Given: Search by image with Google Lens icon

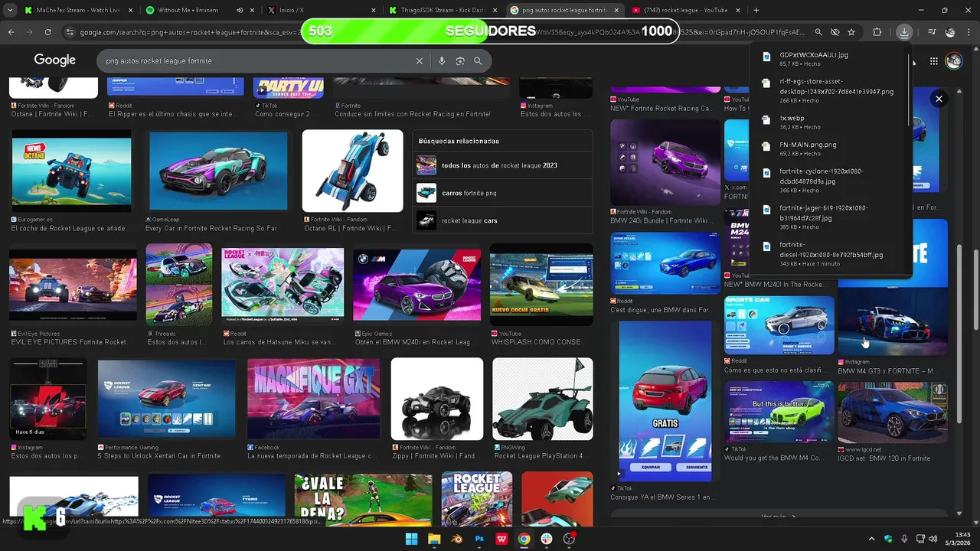Looking at the screenshot, I should coord(460,60).
